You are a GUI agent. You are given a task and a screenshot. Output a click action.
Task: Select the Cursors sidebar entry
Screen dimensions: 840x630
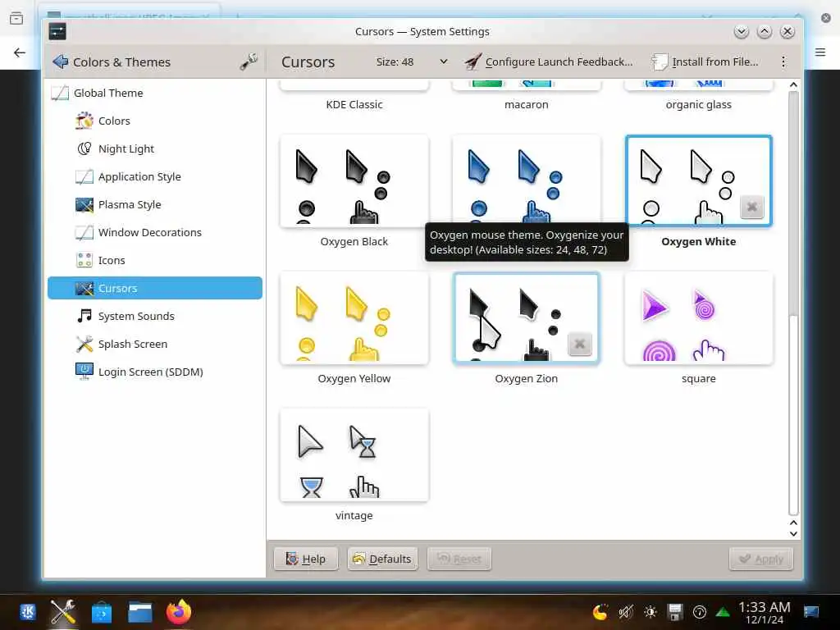pos(154,288)
